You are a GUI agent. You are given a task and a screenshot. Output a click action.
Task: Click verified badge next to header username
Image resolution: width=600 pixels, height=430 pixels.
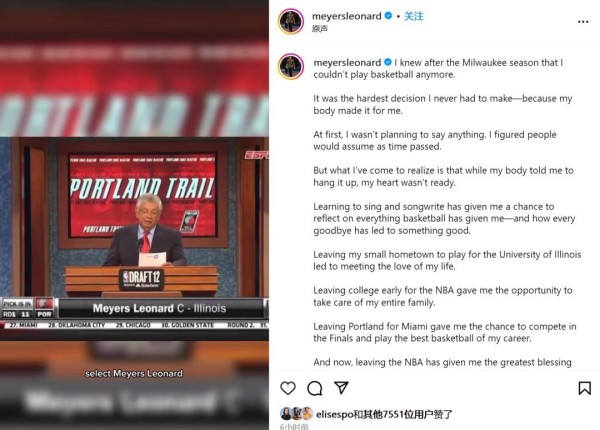[388, 16]
